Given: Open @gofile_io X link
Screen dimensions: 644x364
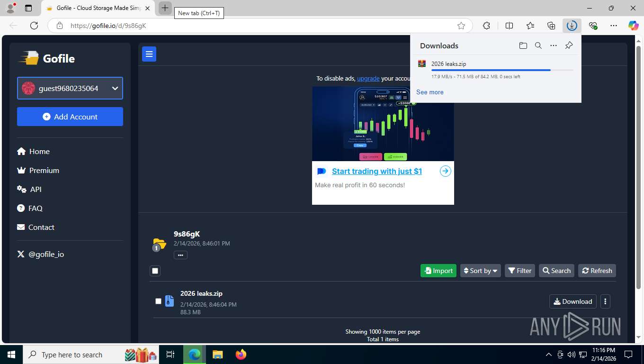Looking at the screenshot, I should [41, 254].
